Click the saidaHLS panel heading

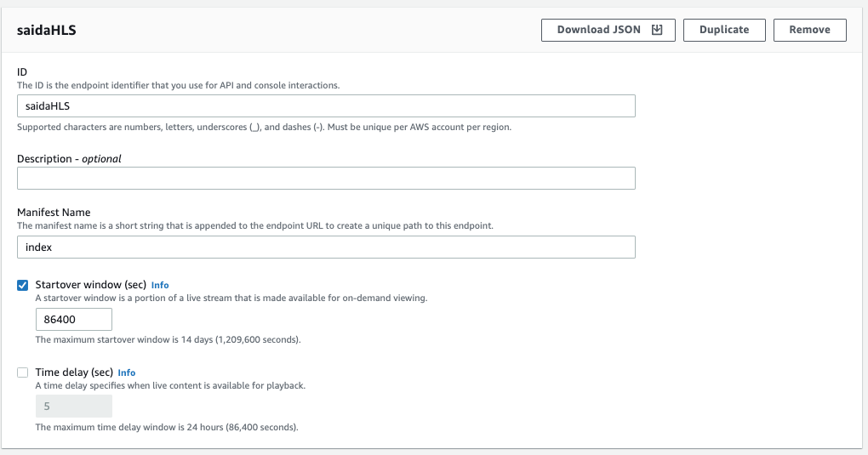(x=48, y=30)
